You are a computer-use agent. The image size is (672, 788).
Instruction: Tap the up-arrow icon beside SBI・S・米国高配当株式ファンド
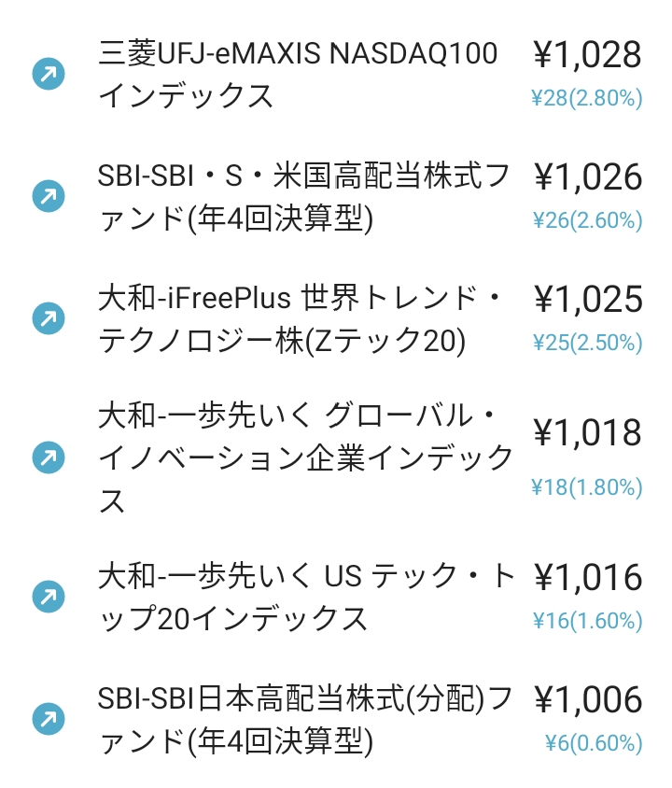(x=49, y=196)
